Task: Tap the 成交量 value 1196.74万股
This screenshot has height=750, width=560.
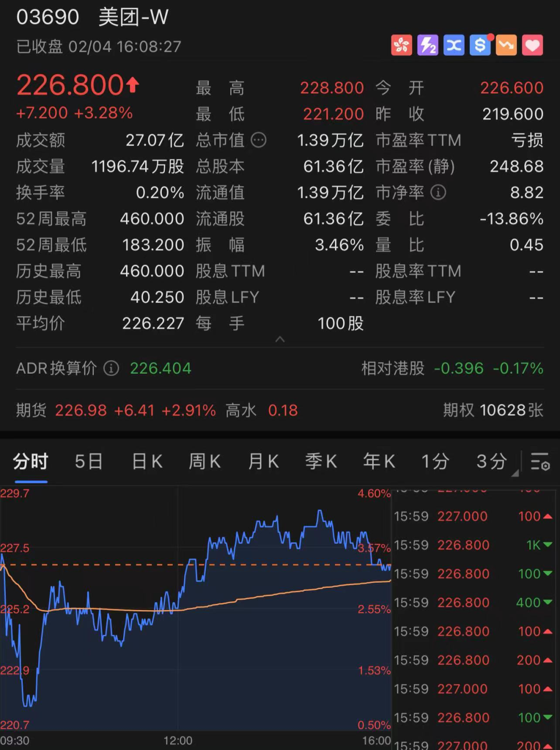Action: (x=138, y=166)
